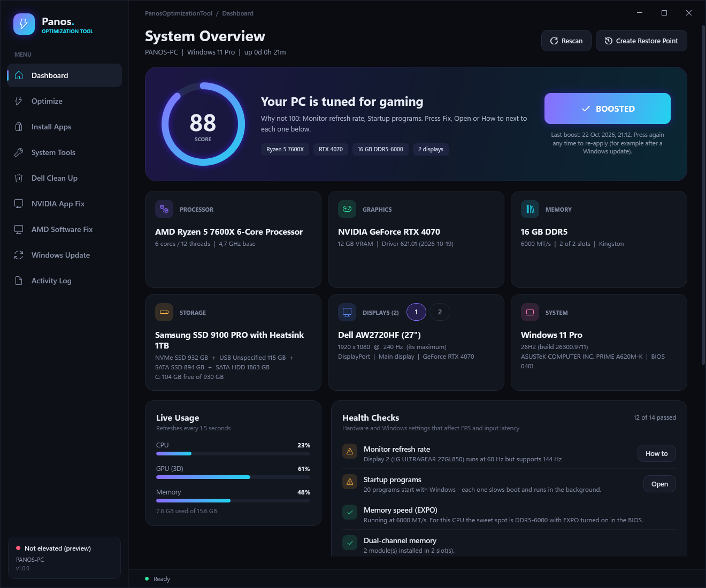This screenshot has width=706, height=588.
Task: Show the Activity Log page
Action: pos(65,281)
